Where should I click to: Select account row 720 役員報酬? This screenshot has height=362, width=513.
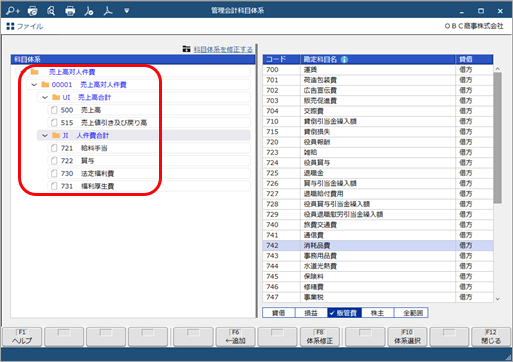[378, 142]
